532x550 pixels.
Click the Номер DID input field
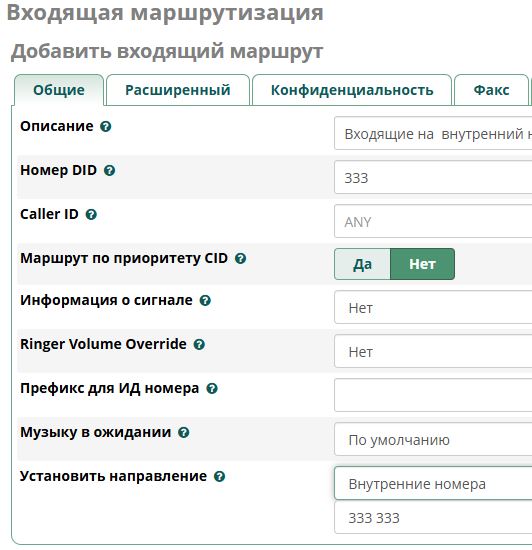(x=433, y=177)
